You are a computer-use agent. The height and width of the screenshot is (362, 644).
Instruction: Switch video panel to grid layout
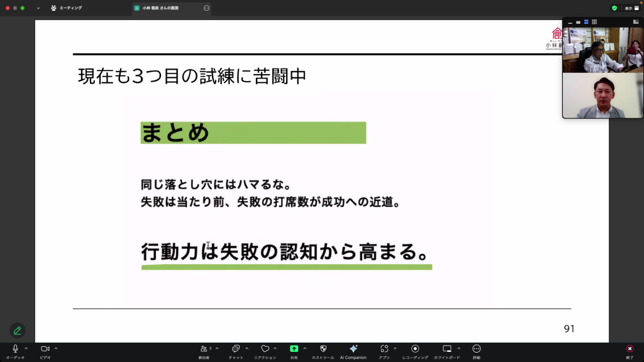(x=594, y=22)
